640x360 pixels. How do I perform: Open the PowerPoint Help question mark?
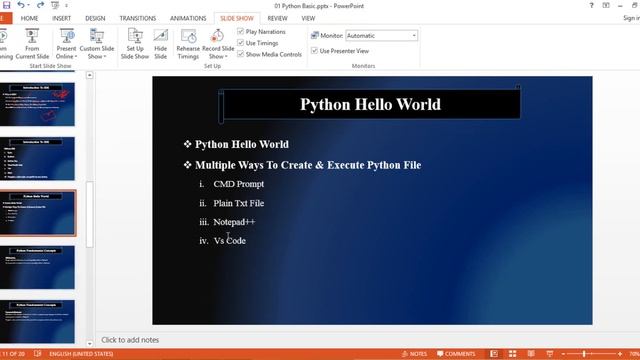[591, 5]
